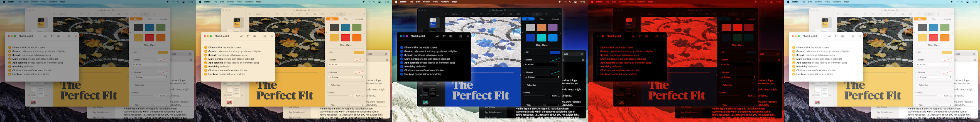Collapse the Fill section triangle in blue inverted panel
This screenshot has width=980, height=122.
[x=525, y=52]
